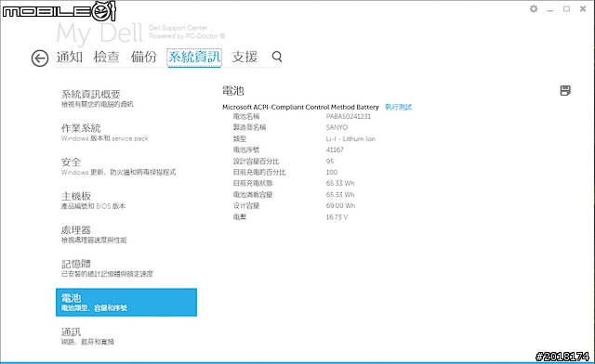This screenshot has width=595, height=364.
Task: Click the 電池 panel heading
Action: click(x=233, y=91)
